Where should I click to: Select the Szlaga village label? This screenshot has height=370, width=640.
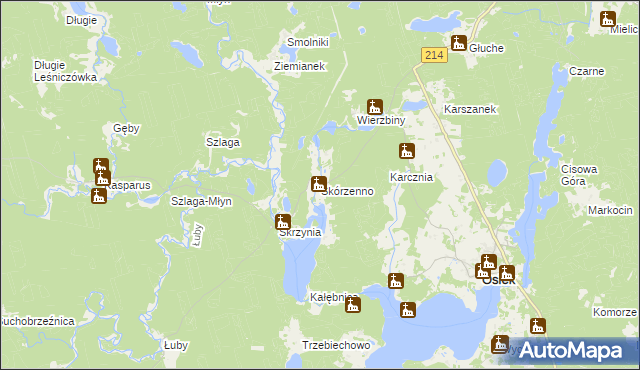click(x=223, y=142)
